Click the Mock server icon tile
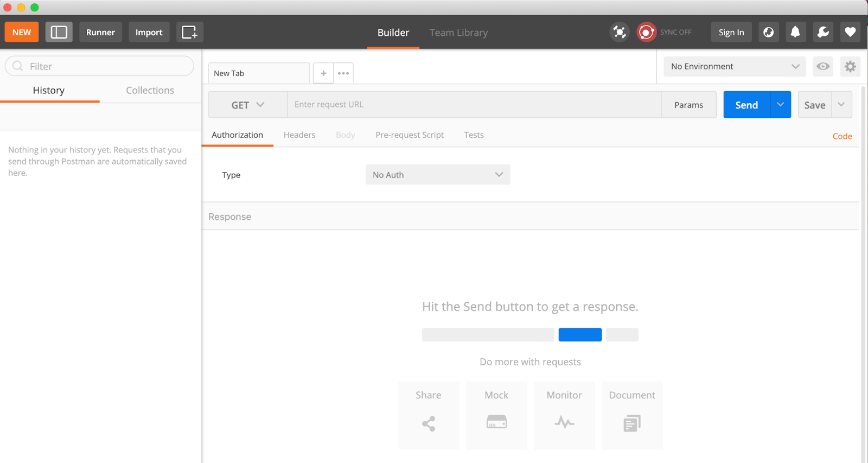This screenshot has height=463, width=868. point(496,415)
